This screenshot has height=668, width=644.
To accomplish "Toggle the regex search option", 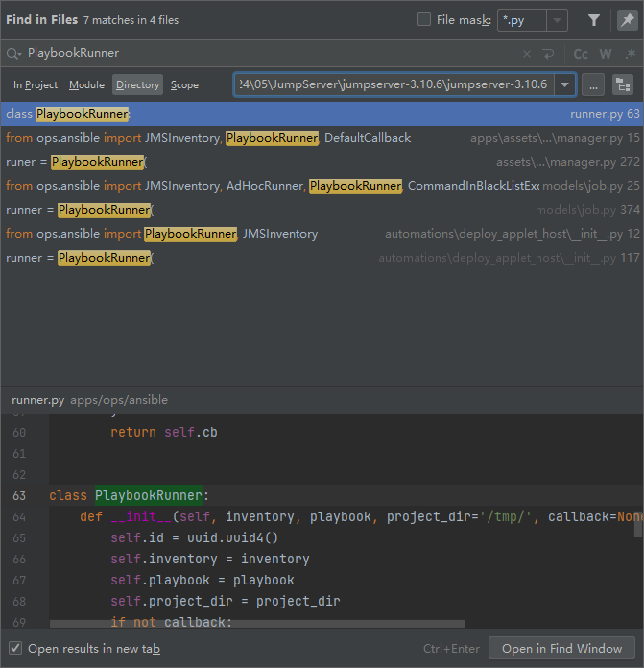I will [x=628, y=54].
